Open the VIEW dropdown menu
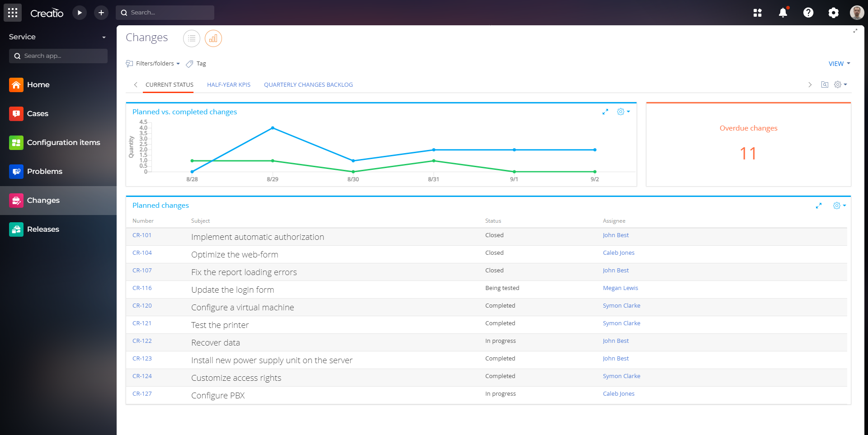868x435 pixels. click(839, 64)
